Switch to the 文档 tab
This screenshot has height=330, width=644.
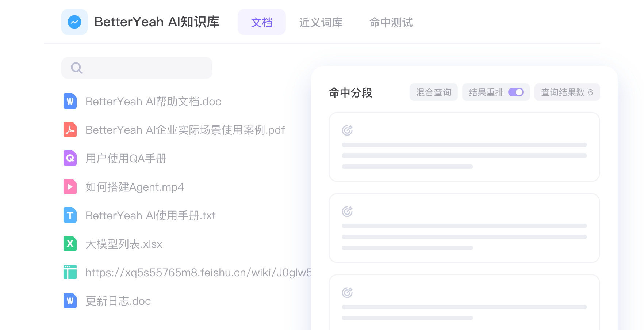click(261, 22)
